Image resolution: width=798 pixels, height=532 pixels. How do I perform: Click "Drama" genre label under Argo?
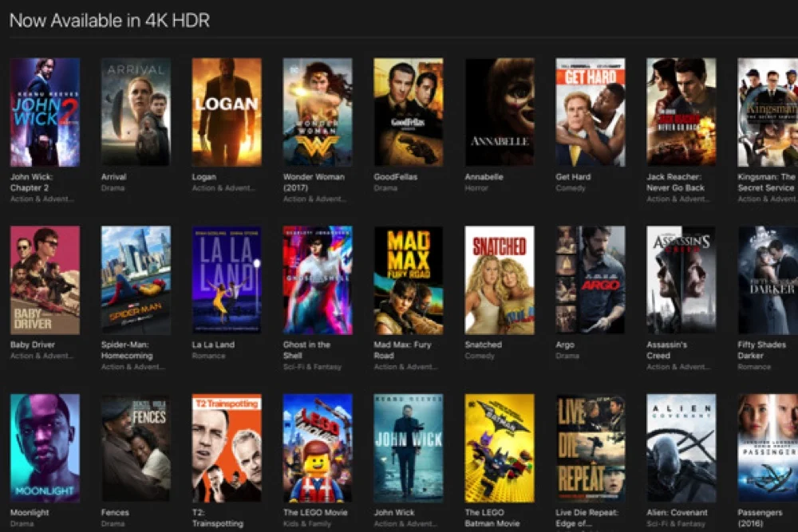(x=567, y=356)
